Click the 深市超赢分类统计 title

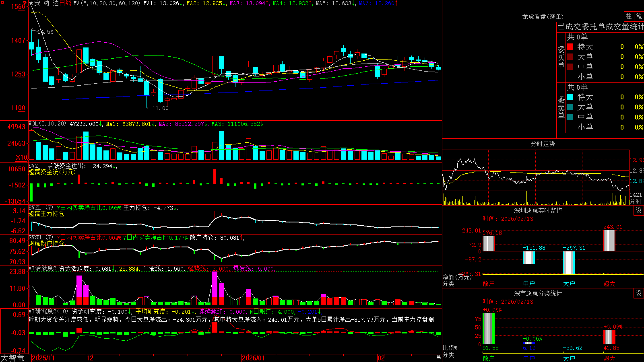point(538,293)
